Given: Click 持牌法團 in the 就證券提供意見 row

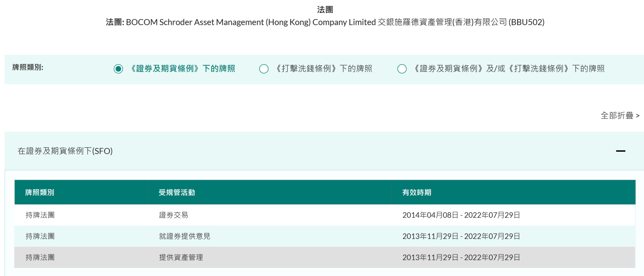Looking at the screenshot, I should (40, 236).
